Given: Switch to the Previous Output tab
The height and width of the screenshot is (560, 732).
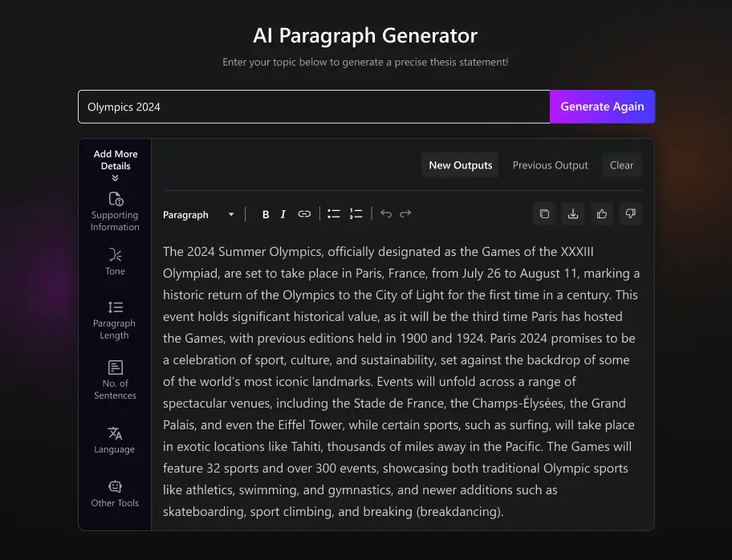Looking at the screenshot, I should pyautogui.click(x=550, y=165).
